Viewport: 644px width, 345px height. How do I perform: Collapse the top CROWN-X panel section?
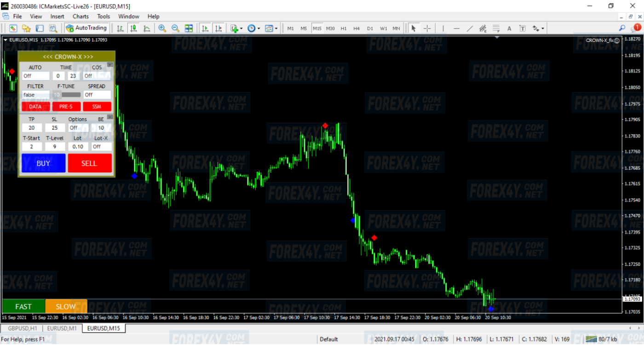(109, 65)
